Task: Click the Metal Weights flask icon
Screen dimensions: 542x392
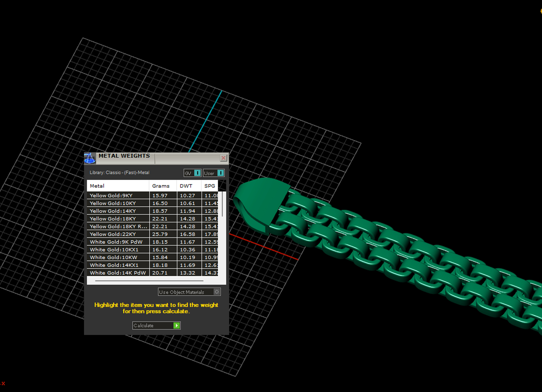Action: point(90,158)
